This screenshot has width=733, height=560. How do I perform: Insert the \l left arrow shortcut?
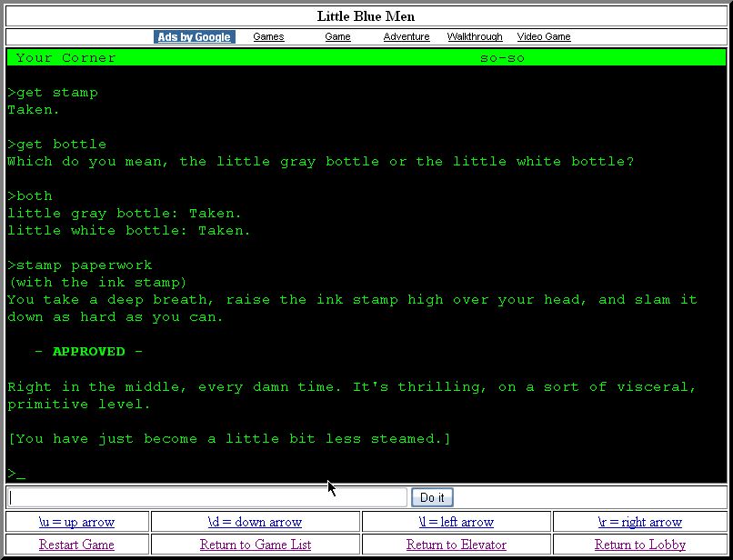456,522
